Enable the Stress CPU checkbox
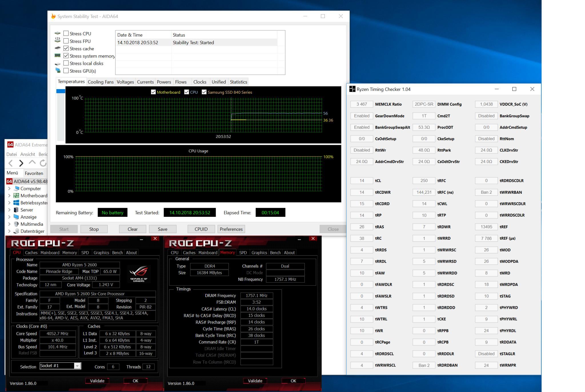The height and width of the screenshot is (392, 585). coord(66,33)
